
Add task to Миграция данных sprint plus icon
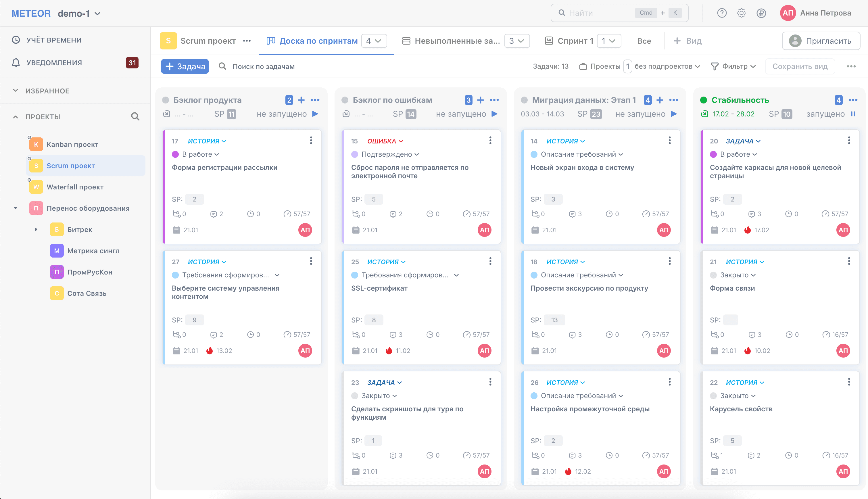point(660,100)
